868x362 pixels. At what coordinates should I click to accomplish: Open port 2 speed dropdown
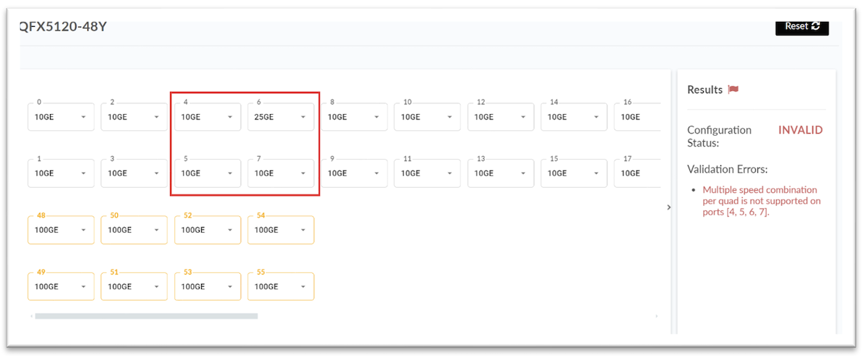coord(135,117)
